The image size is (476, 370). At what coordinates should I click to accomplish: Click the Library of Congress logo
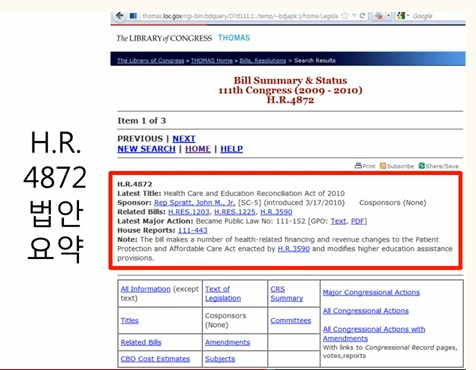click(164, 38)
